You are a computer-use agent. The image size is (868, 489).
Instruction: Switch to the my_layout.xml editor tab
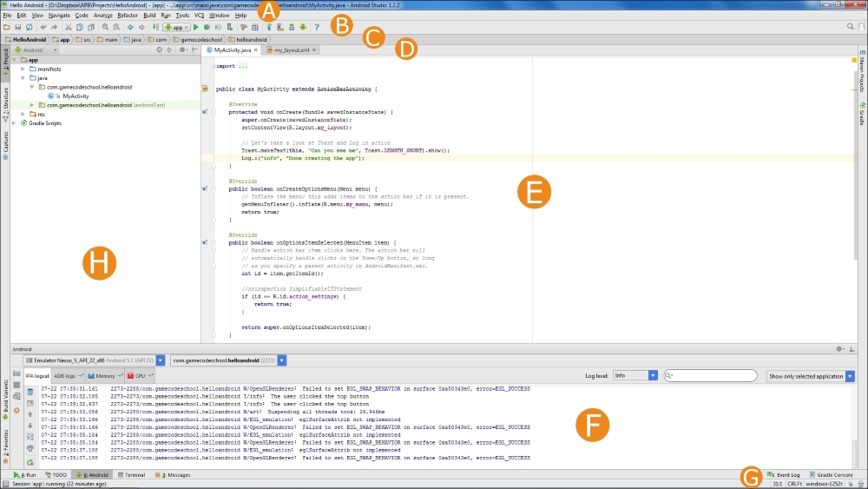coord(293,50)
